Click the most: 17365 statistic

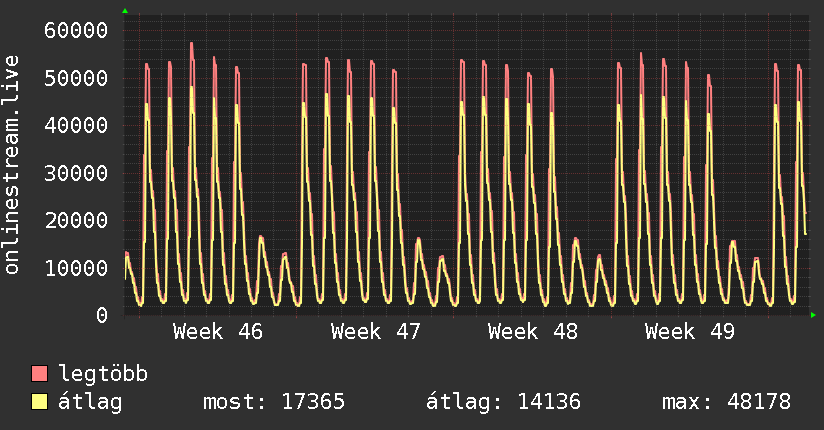coord(274,402)
